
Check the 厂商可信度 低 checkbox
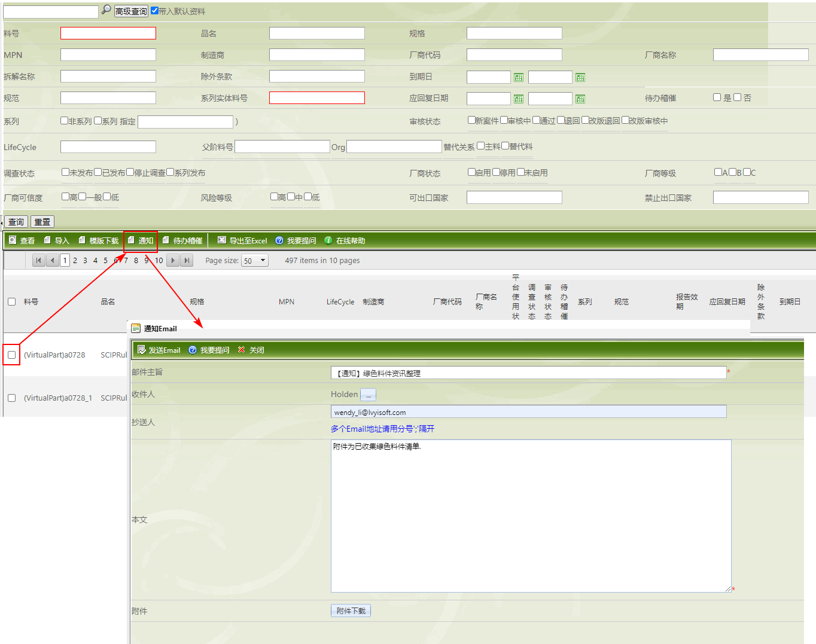[106, 197]
